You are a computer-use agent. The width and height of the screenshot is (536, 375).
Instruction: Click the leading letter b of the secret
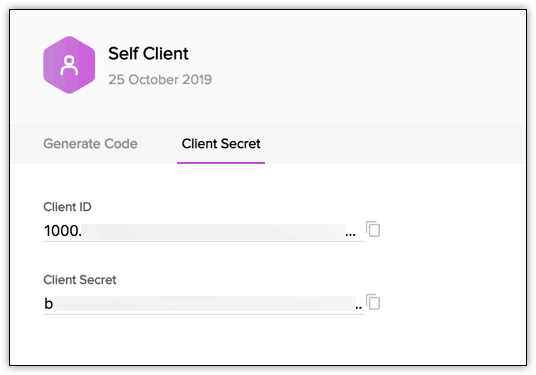[49, 304]
